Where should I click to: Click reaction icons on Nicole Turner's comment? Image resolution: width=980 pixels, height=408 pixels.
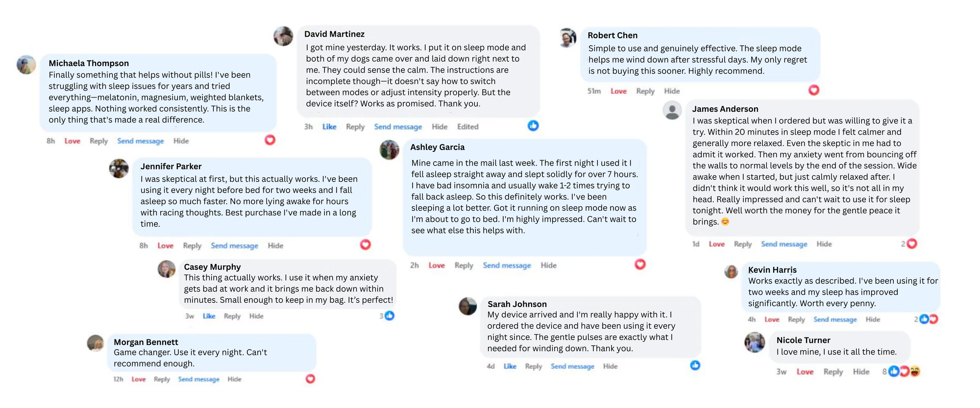click(x=904, y=371)
